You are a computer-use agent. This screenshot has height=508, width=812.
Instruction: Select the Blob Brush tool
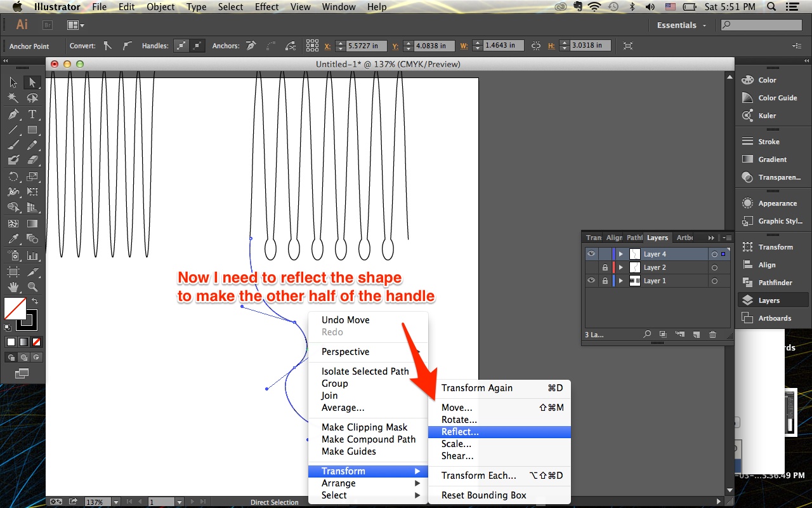pyautogui.click(x=13, y=161)
